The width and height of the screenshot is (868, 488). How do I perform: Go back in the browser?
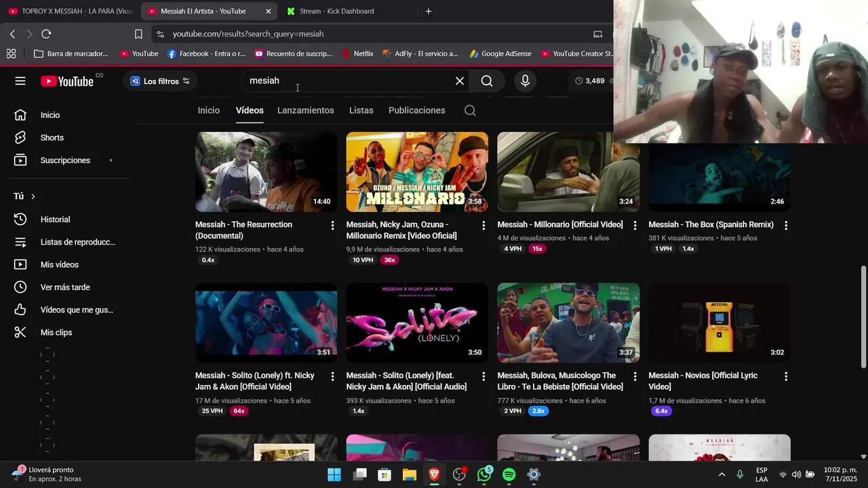pyautogui.click(x=12, y=34)
